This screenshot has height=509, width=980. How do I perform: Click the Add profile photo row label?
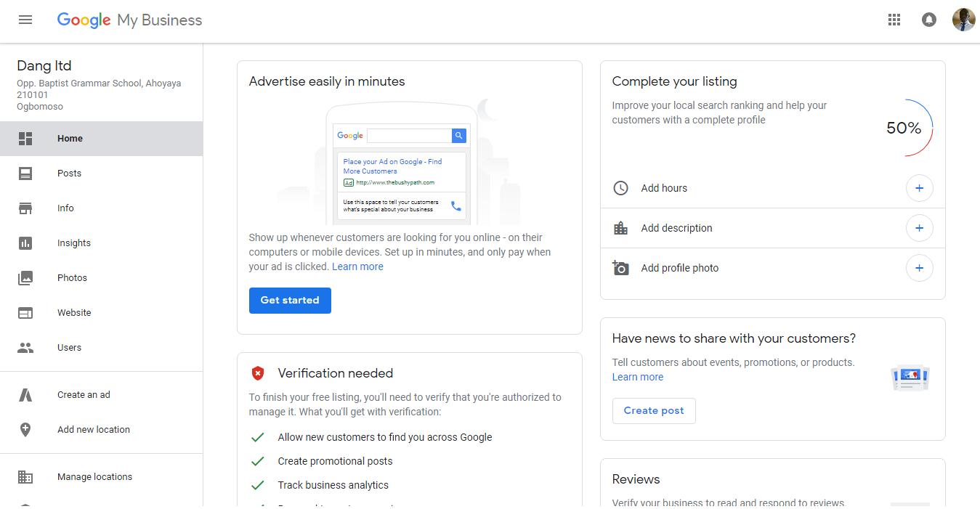(680, 268)
